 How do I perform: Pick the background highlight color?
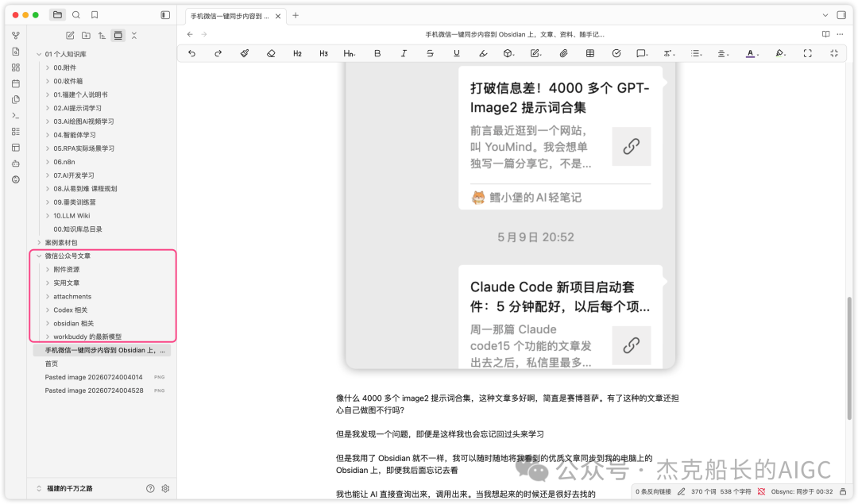(x=780, y=53)
